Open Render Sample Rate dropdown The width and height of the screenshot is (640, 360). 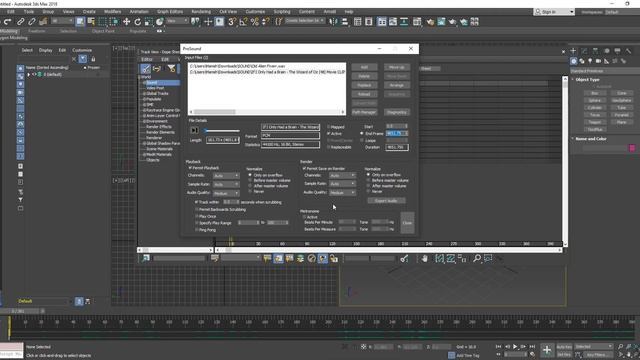point(342,184)
